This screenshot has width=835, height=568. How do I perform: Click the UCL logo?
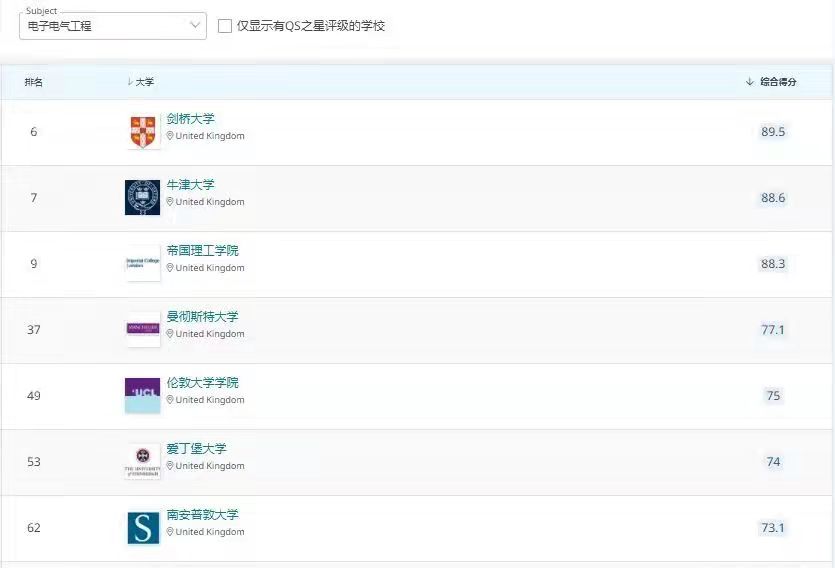143,396
